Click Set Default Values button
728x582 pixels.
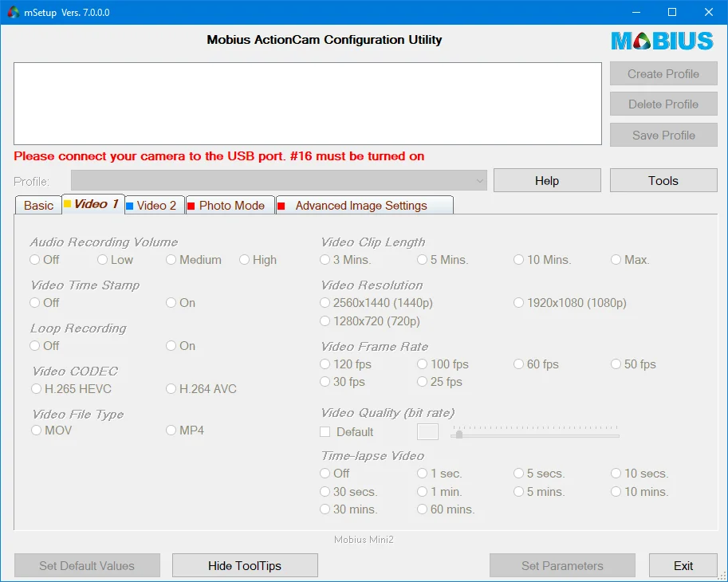(87, 566)
